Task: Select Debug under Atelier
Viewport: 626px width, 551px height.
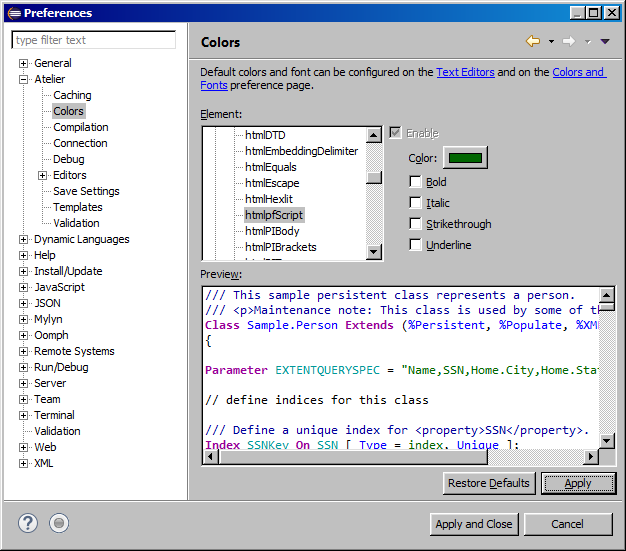Action: [x=69, y=159]
